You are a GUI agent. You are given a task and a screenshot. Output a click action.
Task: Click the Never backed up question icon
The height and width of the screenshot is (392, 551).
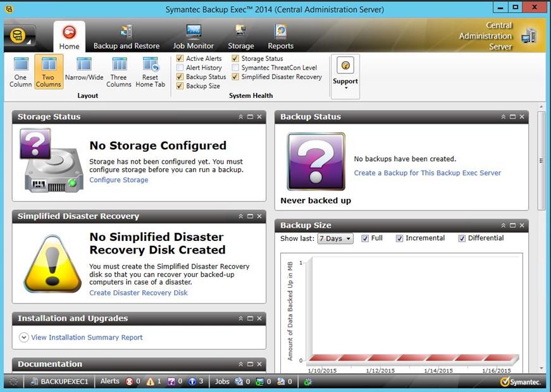316,162
